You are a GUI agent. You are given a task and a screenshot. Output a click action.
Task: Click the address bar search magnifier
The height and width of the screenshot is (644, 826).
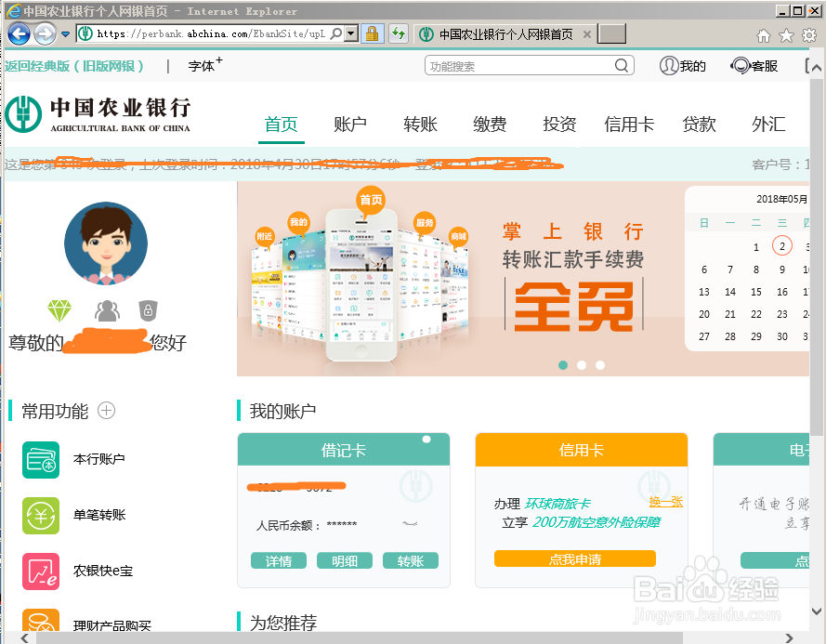pos(336,33)
